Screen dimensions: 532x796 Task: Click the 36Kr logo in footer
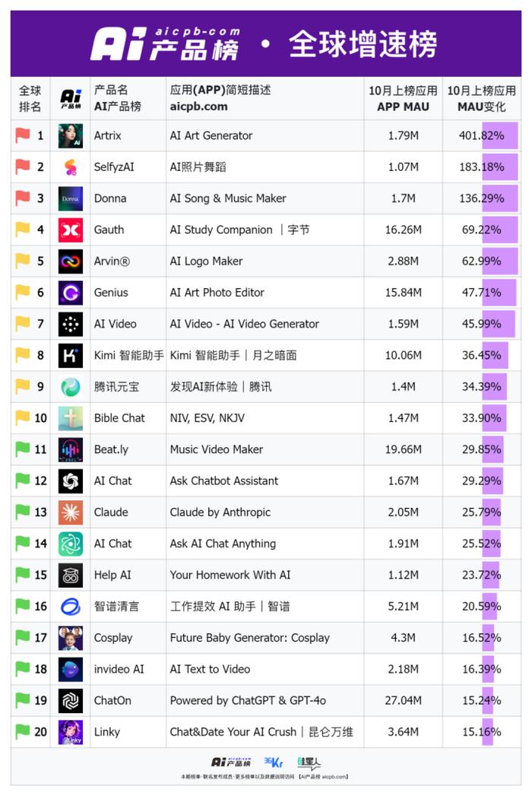click(x=273, y=762)
